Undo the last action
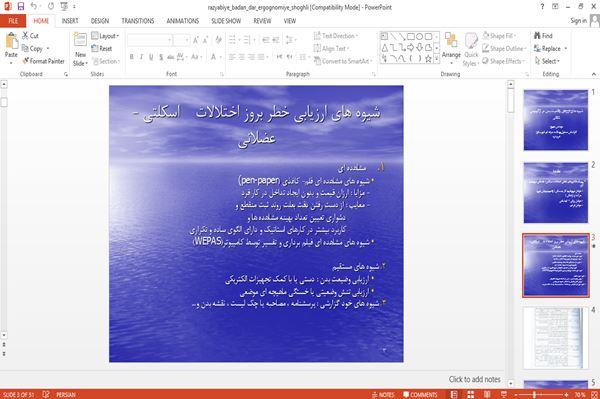 click(x=34, y=7)
